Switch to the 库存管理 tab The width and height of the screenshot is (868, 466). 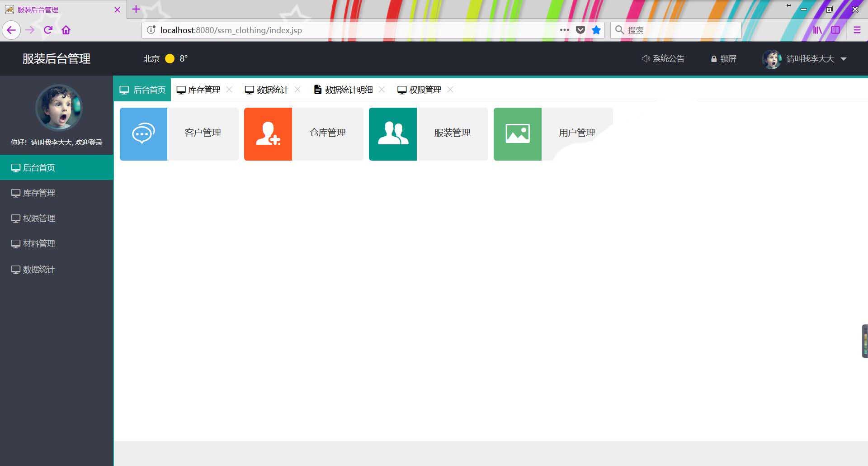198,90
